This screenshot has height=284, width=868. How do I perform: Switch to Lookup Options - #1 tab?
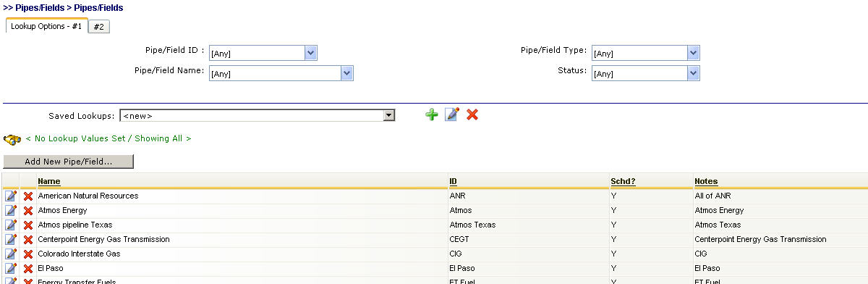tap(46, 26)
